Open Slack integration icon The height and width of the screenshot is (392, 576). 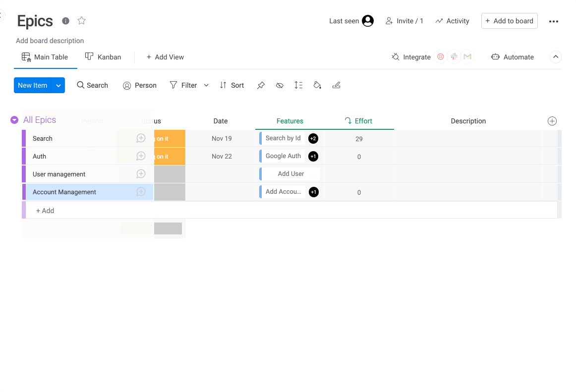[454, 56]
